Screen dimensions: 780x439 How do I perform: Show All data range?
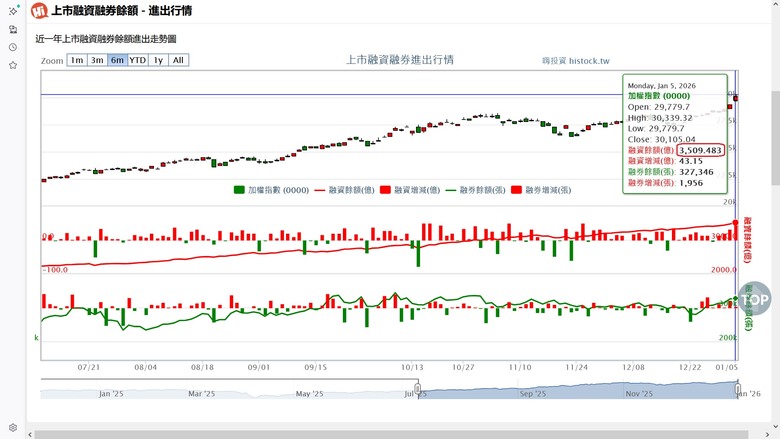pos(179,60)
